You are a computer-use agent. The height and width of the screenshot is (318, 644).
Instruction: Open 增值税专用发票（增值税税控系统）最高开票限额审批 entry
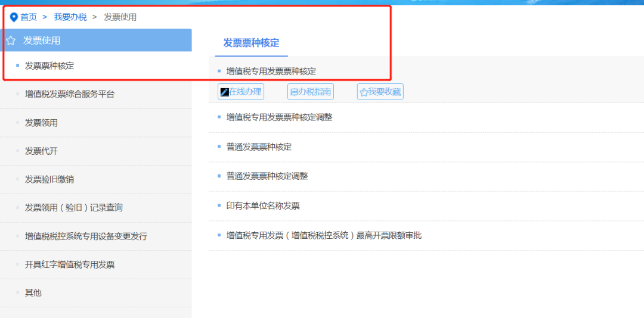pos(324,236)
